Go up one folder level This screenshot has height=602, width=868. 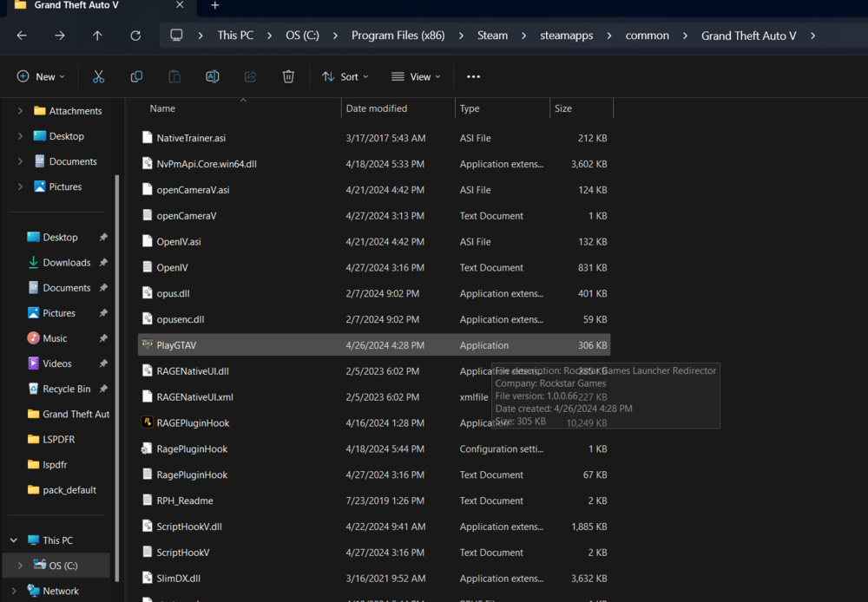(x=95, y=36)
